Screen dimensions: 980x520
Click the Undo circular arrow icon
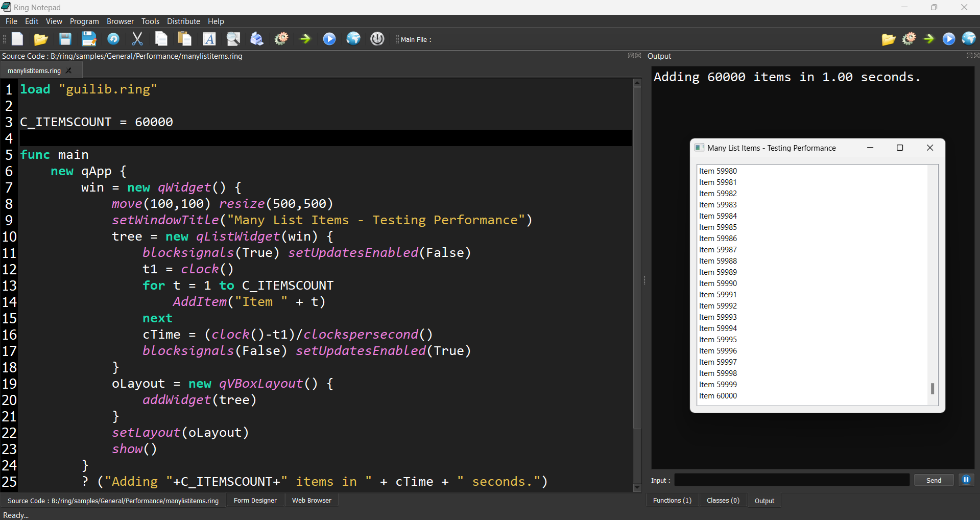click(113, 39)
